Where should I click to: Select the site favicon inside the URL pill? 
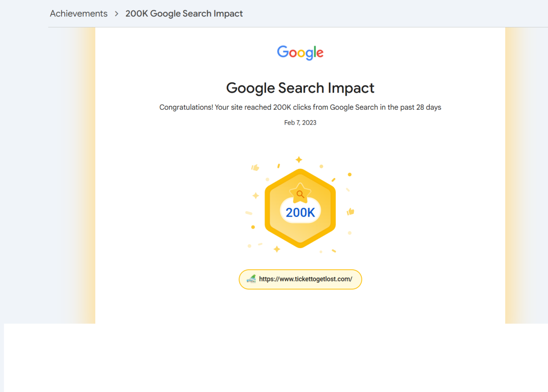[251, 279]
